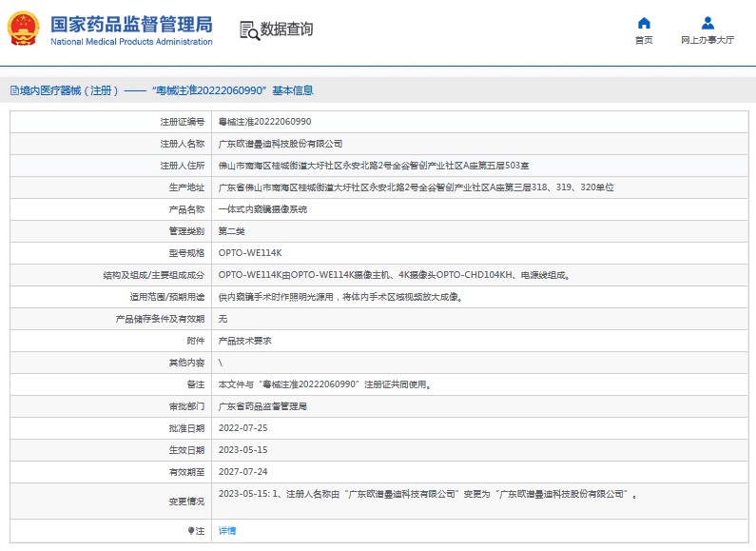
Task: Select registration number value 粤械注准20222060990
Action: (x=264, y=122)
